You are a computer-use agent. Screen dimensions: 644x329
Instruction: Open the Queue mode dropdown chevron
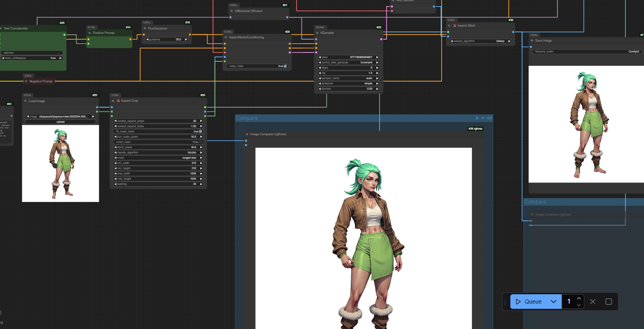(x=554, y=302)
